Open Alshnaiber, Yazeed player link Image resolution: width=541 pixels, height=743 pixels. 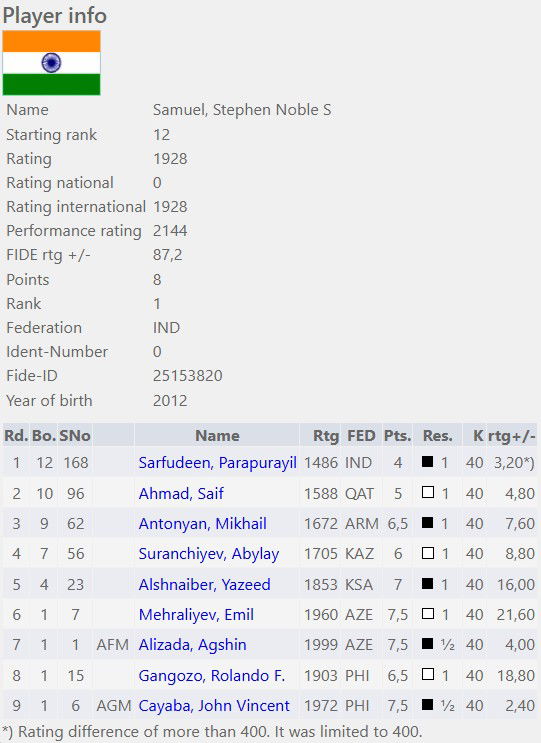click(204, 584)
